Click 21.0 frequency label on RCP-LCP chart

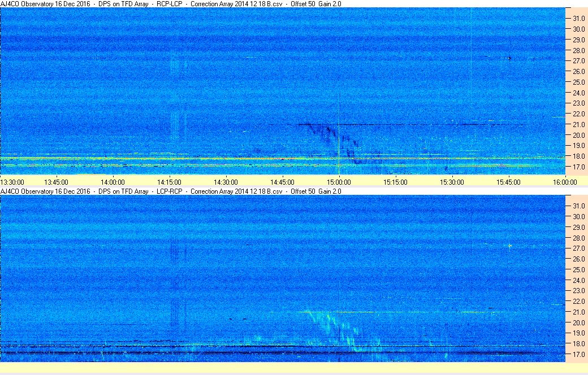(x=578, y=124)
